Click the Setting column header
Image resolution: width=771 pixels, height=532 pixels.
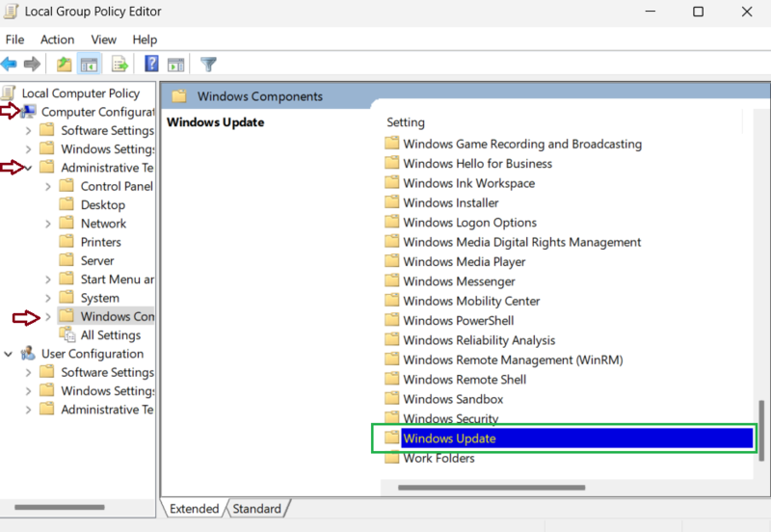[406, 122]
